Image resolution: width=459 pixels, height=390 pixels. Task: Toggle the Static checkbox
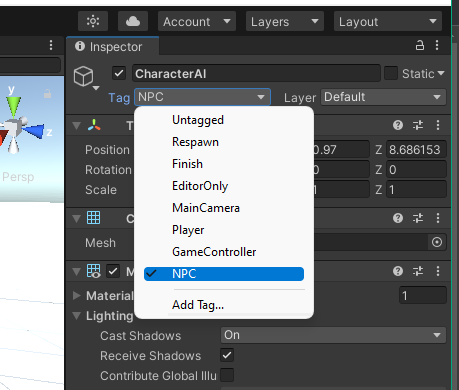coord(391,73)
